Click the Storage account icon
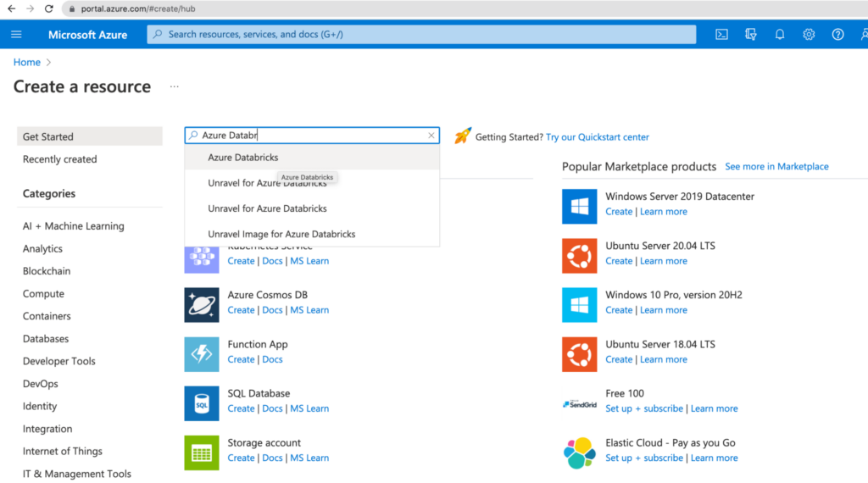 pos(202,452)
